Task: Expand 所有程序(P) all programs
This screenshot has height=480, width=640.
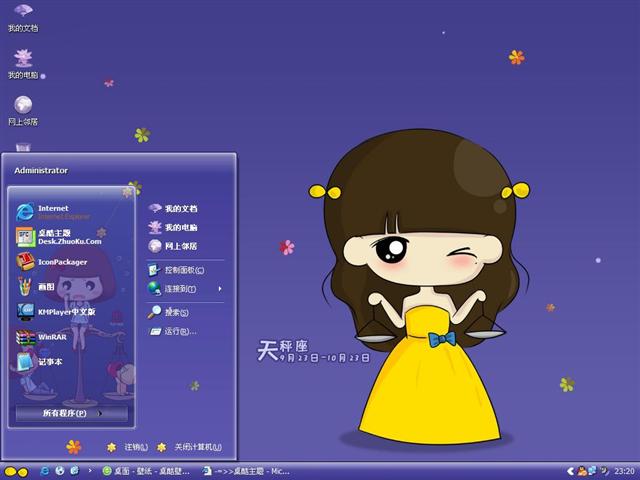Action: point(72,413)
